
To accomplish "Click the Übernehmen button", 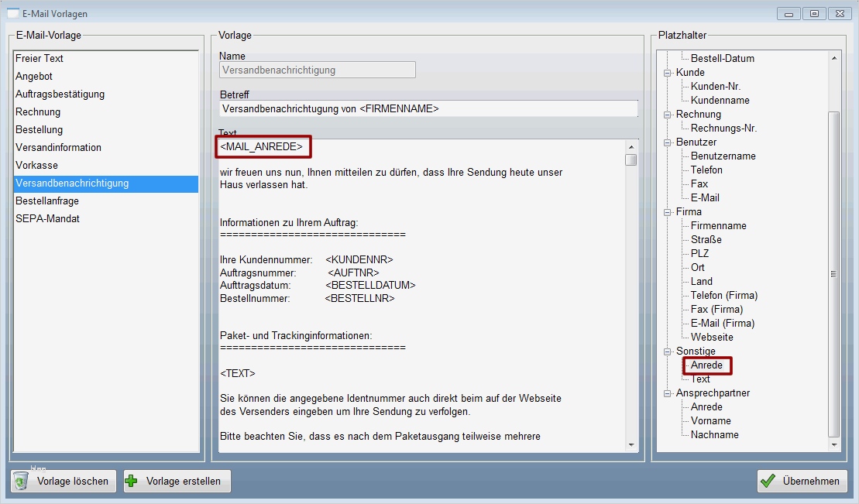I will [802, 481].
